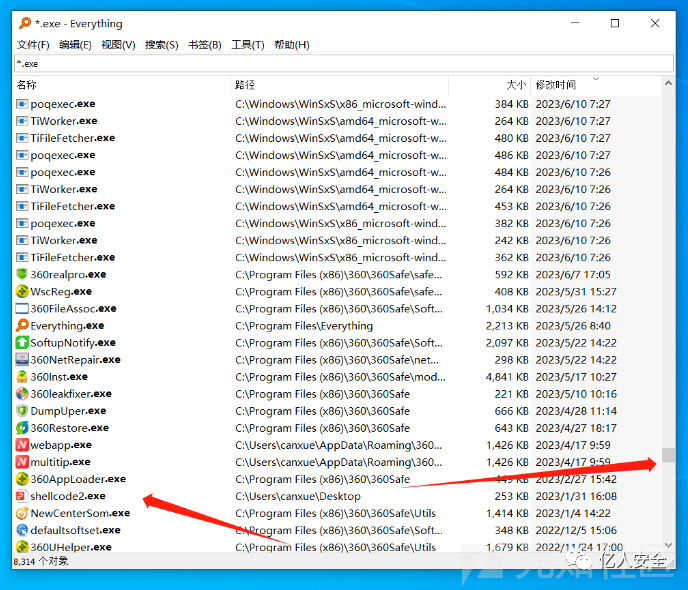The width and height of the screenshot is (688, 590).
Task: Click the 360UHelper.exe file icon
Action: 22,547
